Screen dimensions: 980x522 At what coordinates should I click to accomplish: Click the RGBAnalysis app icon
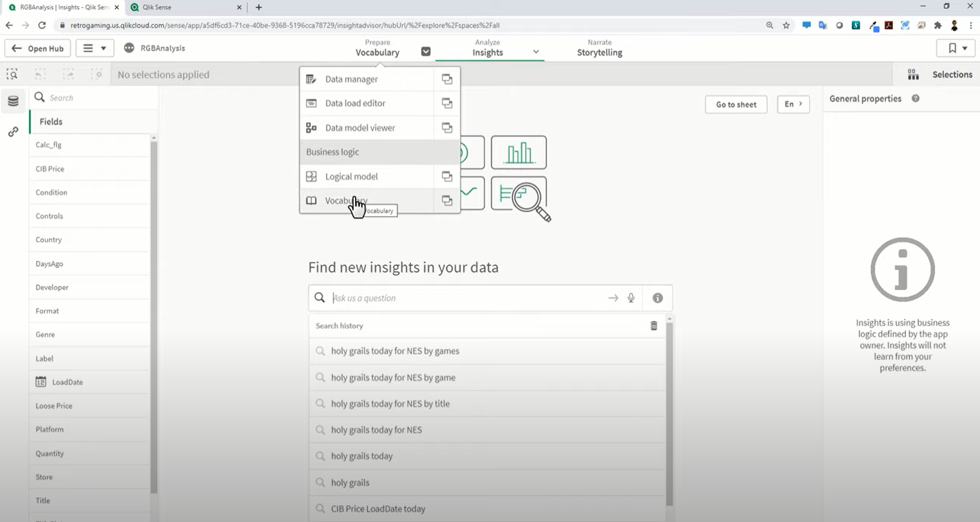click(x=129, y=48)
